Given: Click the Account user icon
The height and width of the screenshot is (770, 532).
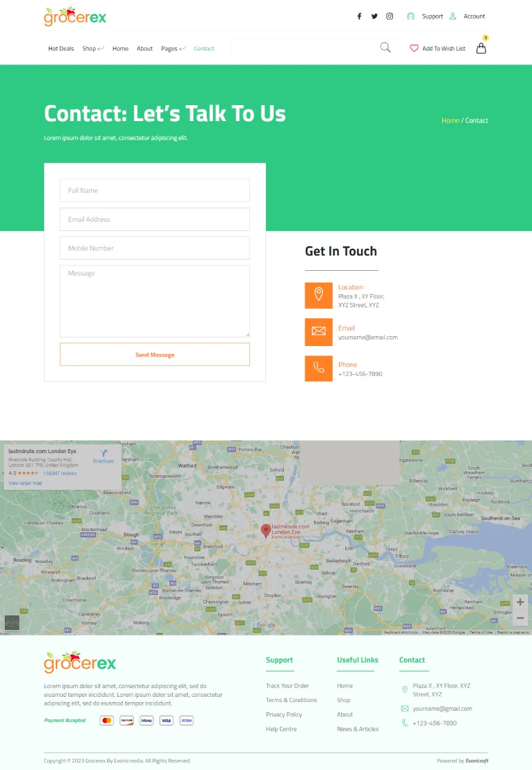Looking at the screenshot, I should (x=453, y=16).
